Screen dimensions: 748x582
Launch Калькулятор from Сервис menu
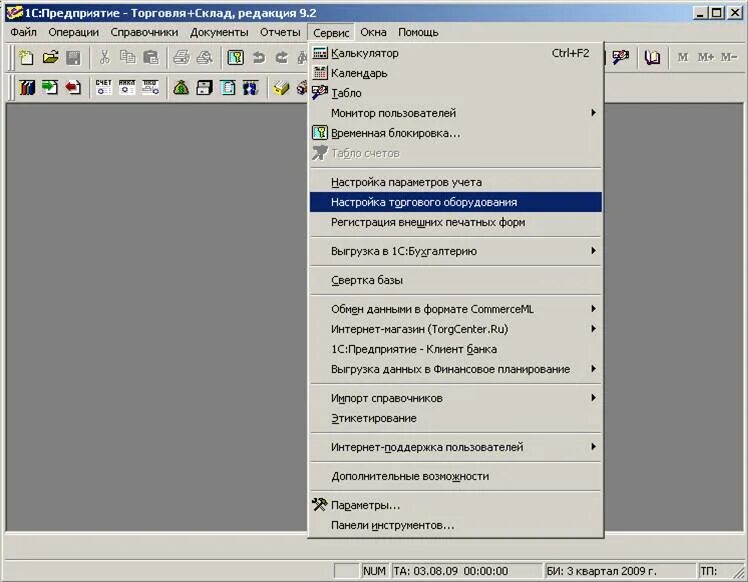pyautogui.click(x=456, y=53)
